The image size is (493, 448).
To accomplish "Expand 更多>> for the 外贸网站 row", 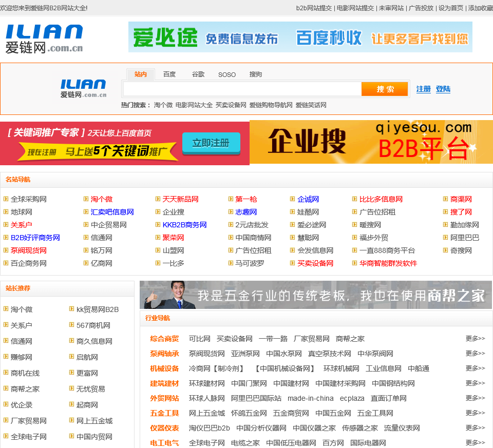I will pos(475,398).
